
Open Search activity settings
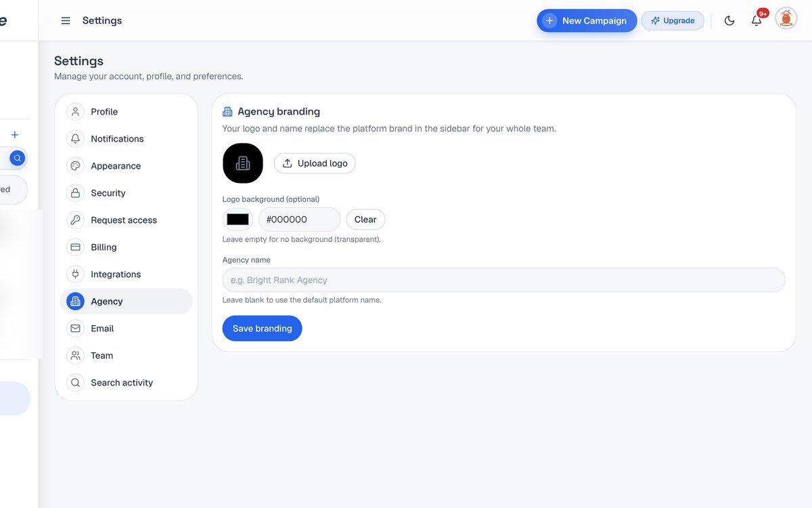click(127, 383)
